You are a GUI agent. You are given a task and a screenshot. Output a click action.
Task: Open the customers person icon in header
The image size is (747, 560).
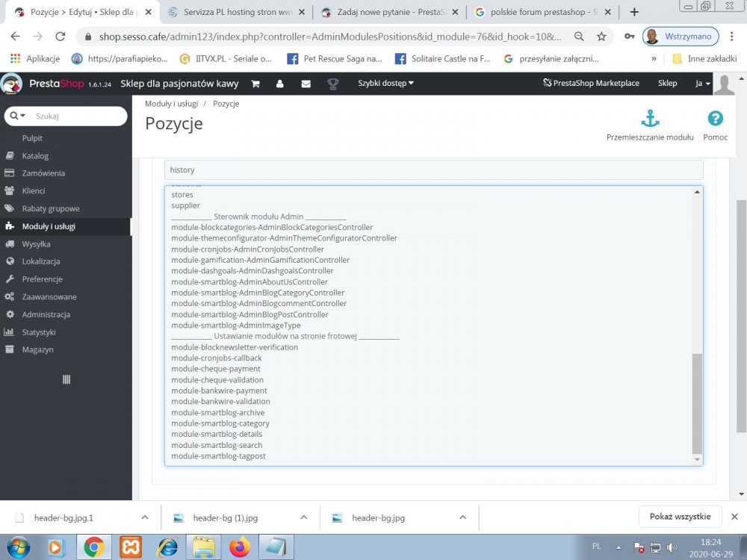click(279, 84)
